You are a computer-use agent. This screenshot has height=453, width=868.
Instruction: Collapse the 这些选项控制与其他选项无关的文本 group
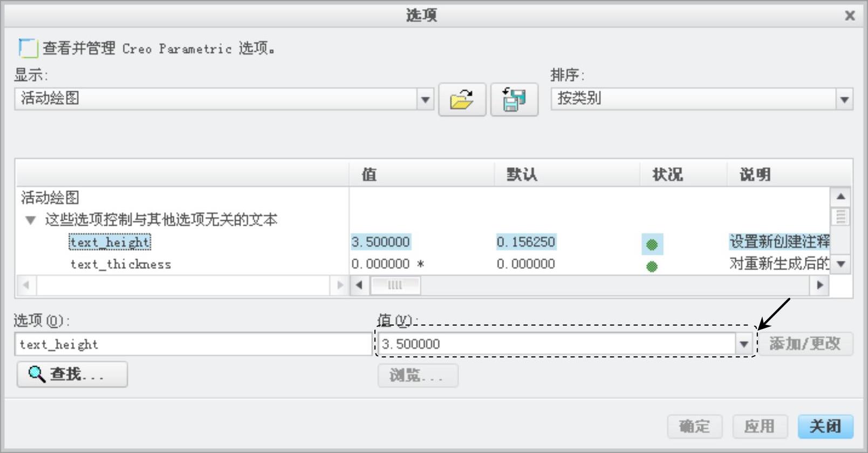click(x=31, y=220)
